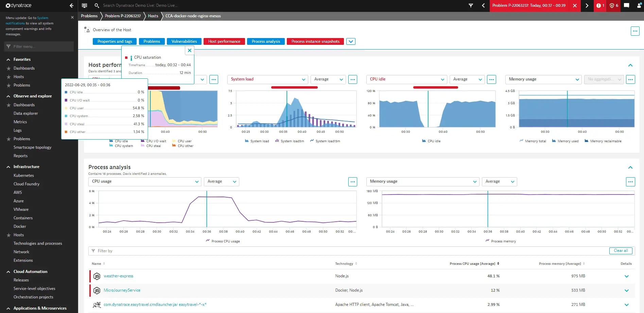This screenshot has width=644, height=313.
Task: Click the weather-express Node.js icon
Action: 97,276
